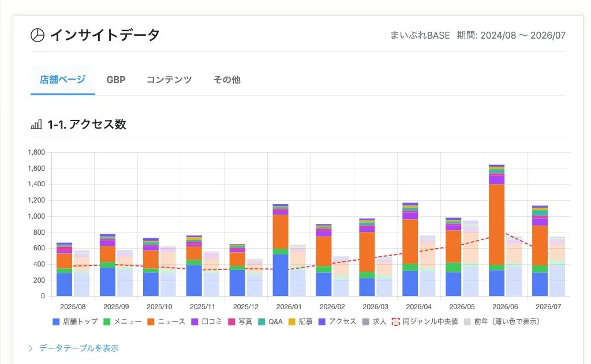
Task: Open the コンテンツ tab
Action: (x=169, y=80)
